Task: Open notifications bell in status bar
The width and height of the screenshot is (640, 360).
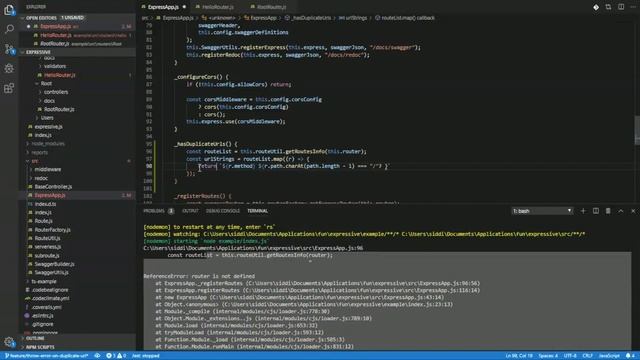Action: [630, 356]
